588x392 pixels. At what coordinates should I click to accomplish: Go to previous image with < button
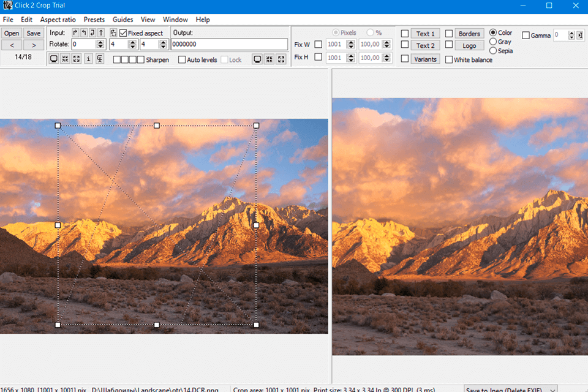12,45
